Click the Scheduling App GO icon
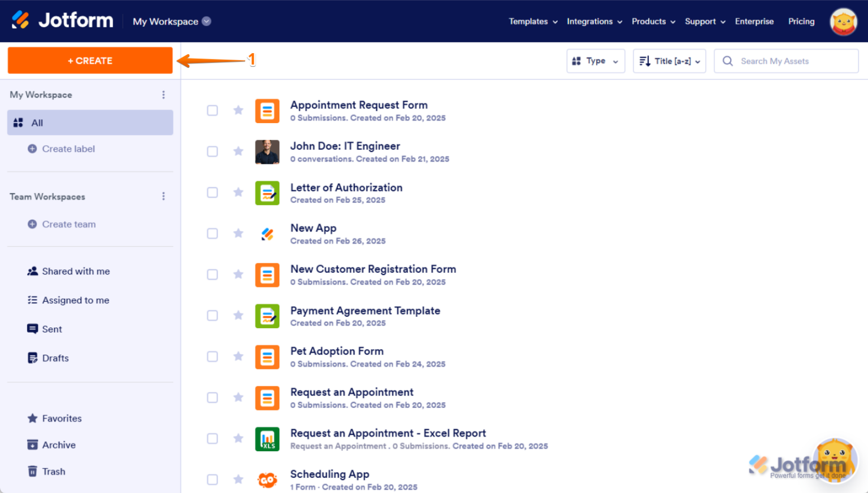The width and height of the screenshot is (868, 493). pyautogui.click(x=267, y=479)
